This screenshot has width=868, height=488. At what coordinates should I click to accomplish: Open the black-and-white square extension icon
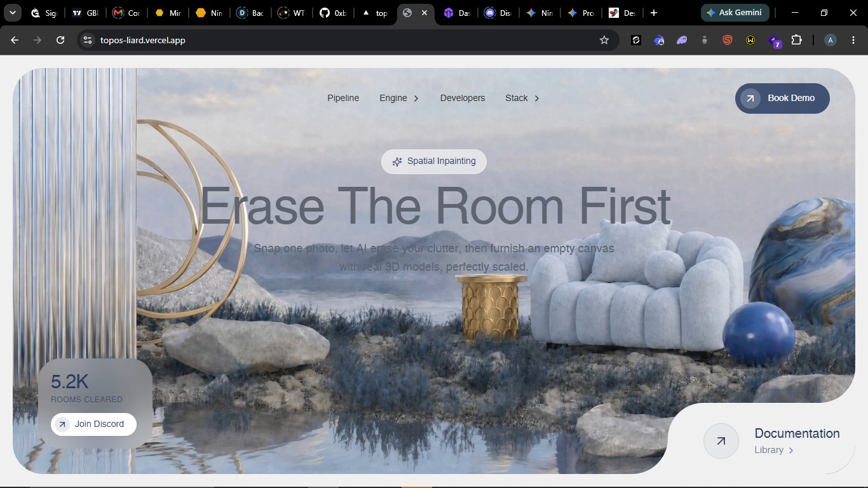636,40
